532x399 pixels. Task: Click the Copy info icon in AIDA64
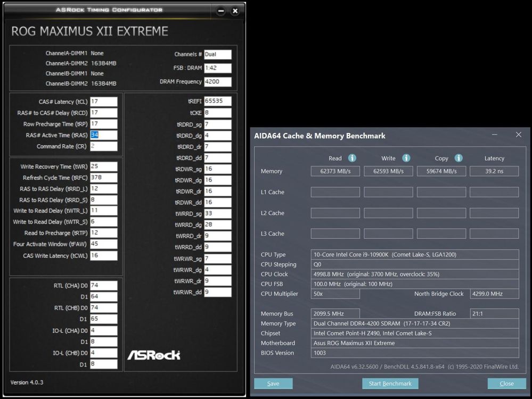click(x=459, y=158)
